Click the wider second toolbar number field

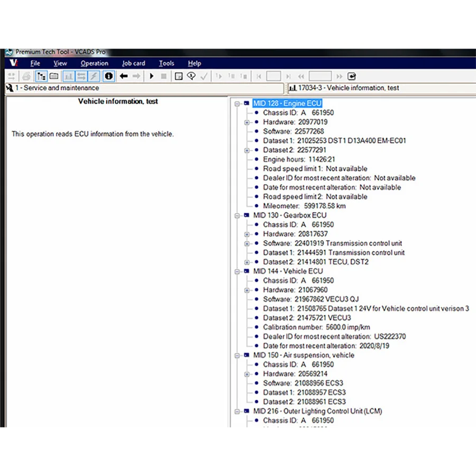coord(321,76)
